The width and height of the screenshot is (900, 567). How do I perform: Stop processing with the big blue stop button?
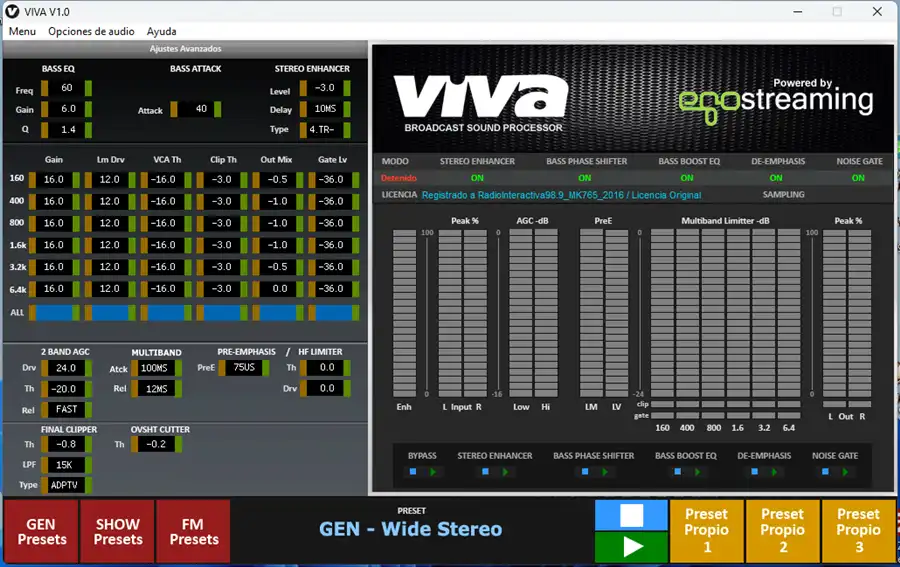(x=631, y=515)
